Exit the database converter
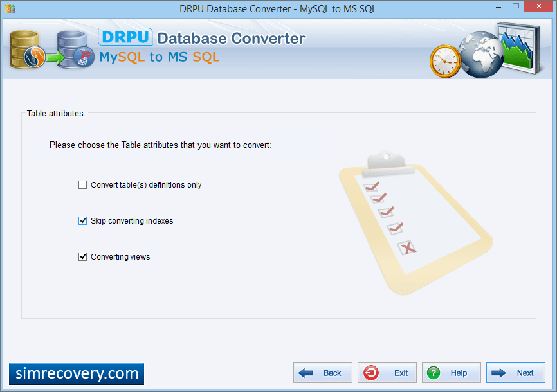 [387, 373]
